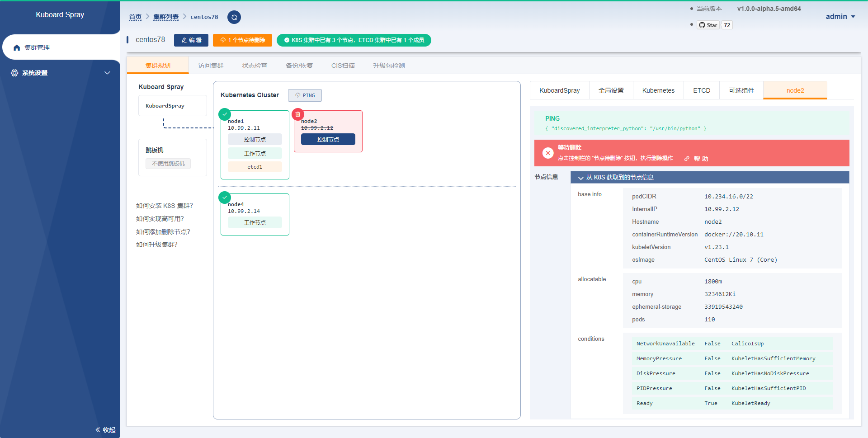Select the ETCD settings tab
The height and width of the screenshot is (438, 868).
click(x=702, y=90)
